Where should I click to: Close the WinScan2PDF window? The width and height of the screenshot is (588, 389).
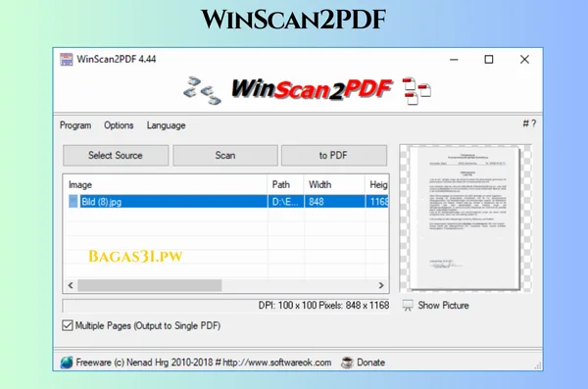tap(524, 59)
